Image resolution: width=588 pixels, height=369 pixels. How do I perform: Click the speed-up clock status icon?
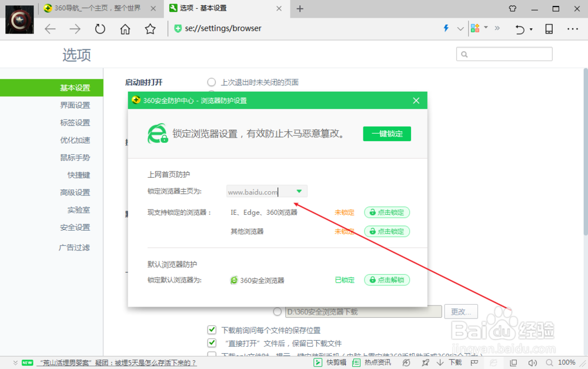pyautogui.click(x=406, y=363)
